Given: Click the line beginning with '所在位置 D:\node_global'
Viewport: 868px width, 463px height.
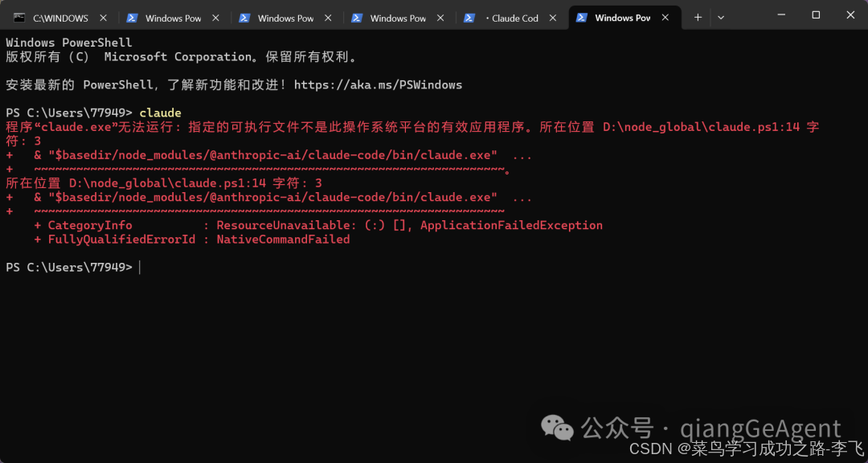Looking at the screenshot, I should point(164,183).
